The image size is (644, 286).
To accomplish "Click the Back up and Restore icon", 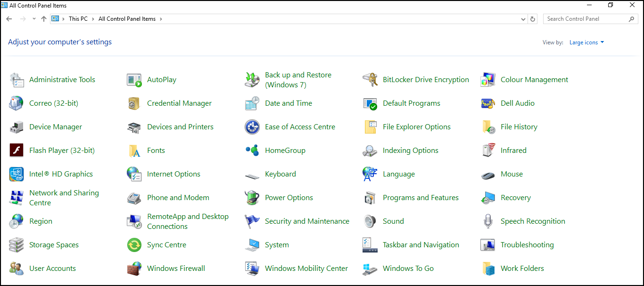I will (x=252, y=80).
